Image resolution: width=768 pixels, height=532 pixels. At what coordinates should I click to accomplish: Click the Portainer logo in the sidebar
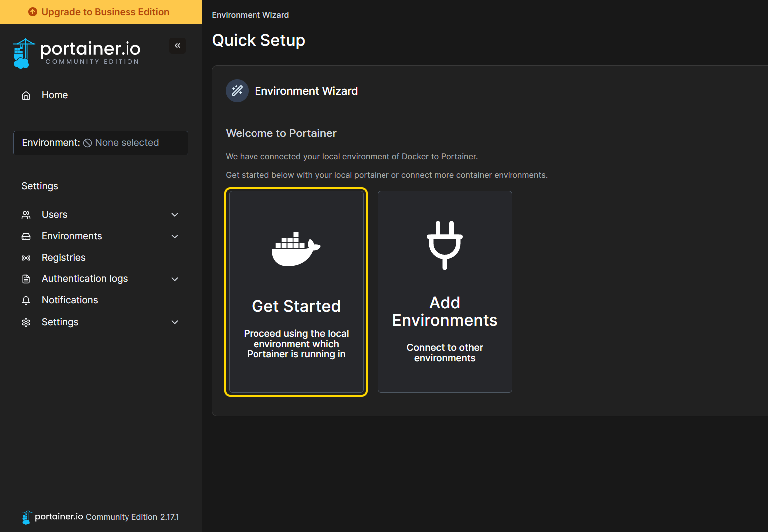pos(77,53)
